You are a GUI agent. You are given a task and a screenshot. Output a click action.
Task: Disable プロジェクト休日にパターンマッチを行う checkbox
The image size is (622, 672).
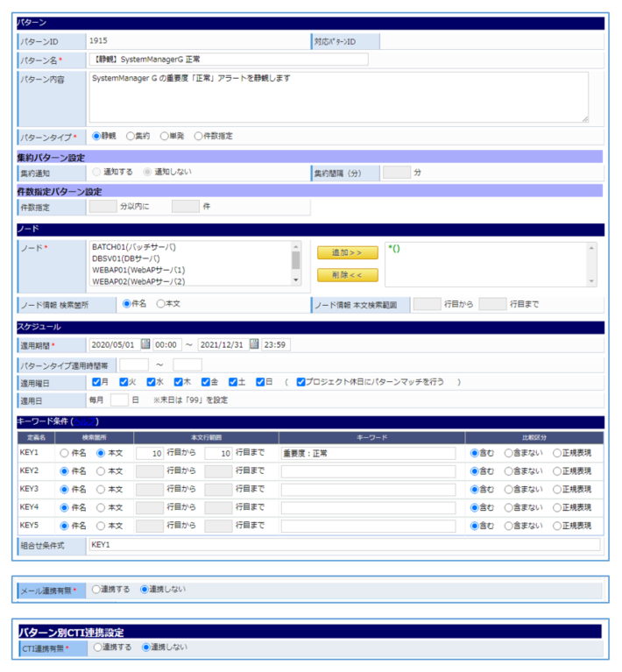click(x=301, y=382)
